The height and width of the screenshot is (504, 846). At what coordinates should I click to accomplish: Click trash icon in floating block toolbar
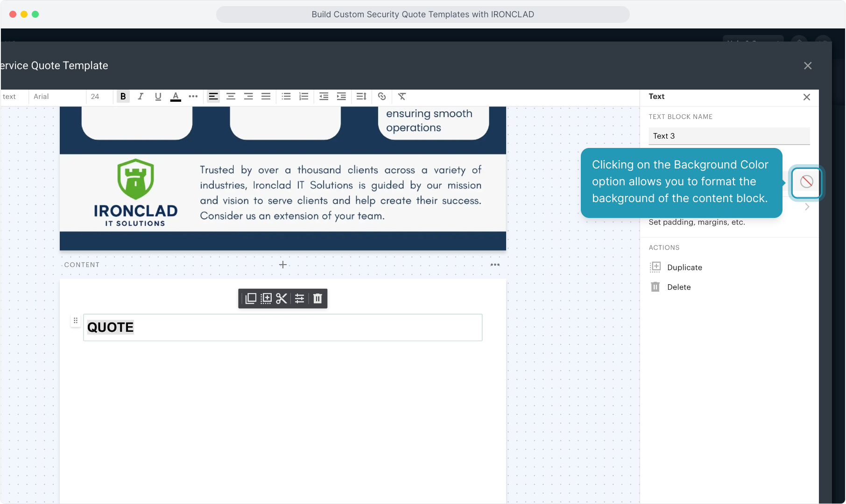[x=317, y=299]
